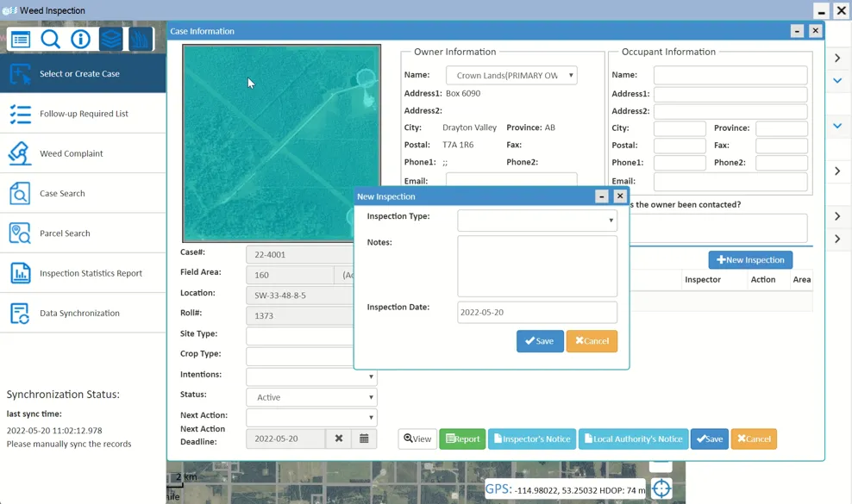
Task: Click the Case# field 22-4001
Action: pos(300,254)
